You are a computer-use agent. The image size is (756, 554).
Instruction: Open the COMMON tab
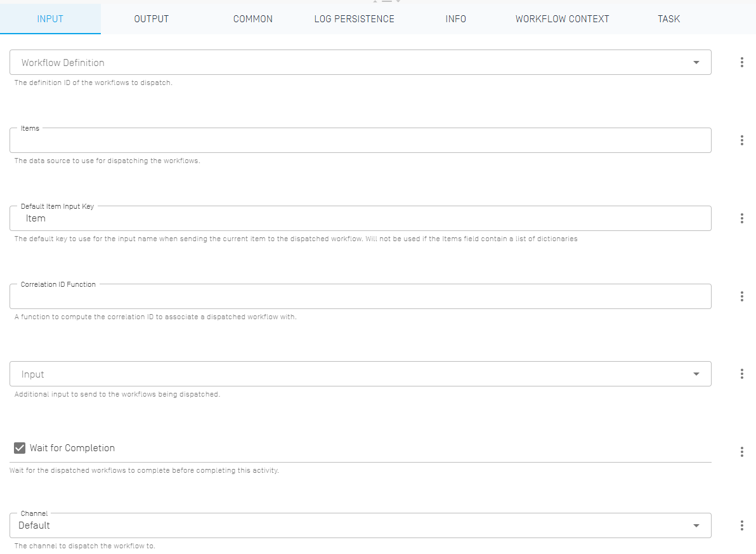tap(252, 19)
